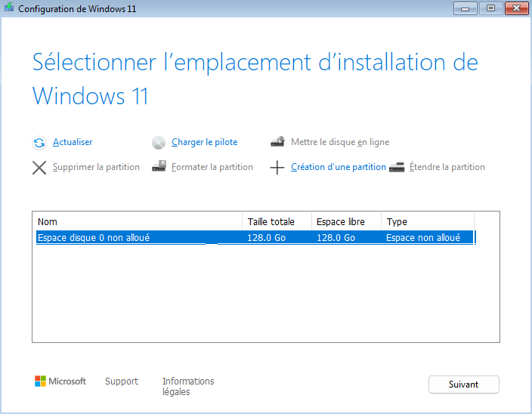The height and width of the screenshot is (414, 532).
Task: Open the Charger le pilote link
Action: [x=204, y=142]
